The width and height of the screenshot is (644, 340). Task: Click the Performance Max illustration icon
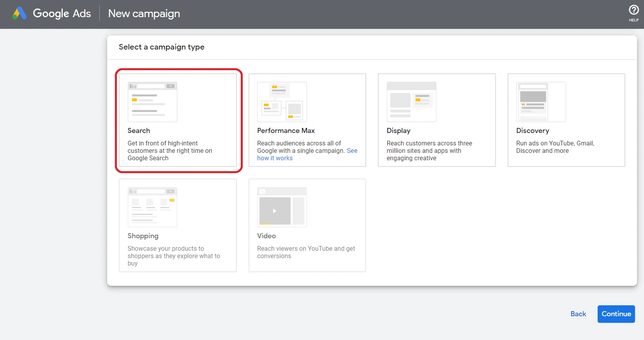[282, 102]
